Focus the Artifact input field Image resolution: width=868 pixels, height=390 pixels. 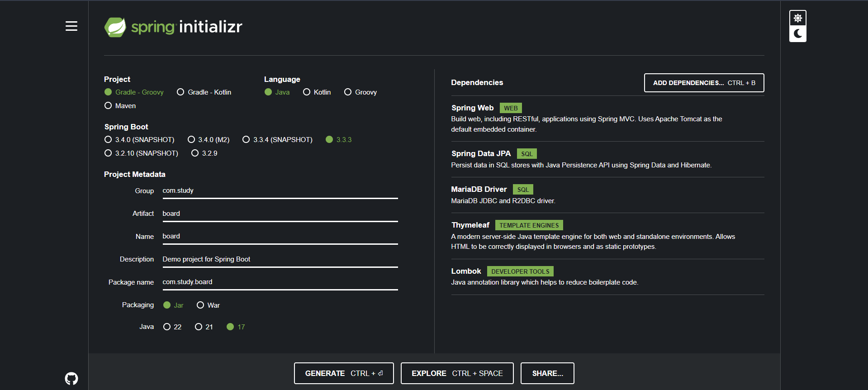coord(280,214)
